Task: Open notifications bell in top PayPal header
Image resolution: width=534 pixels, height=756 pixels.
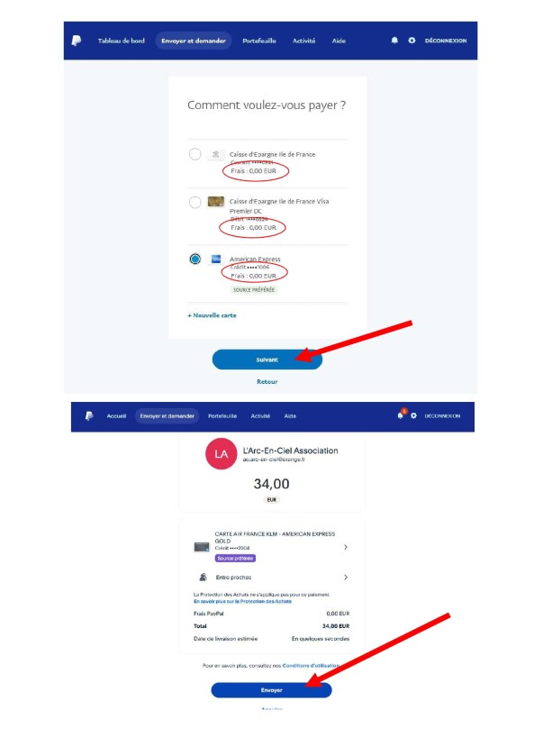Action: pyautogui.click(x=394, y=41)
